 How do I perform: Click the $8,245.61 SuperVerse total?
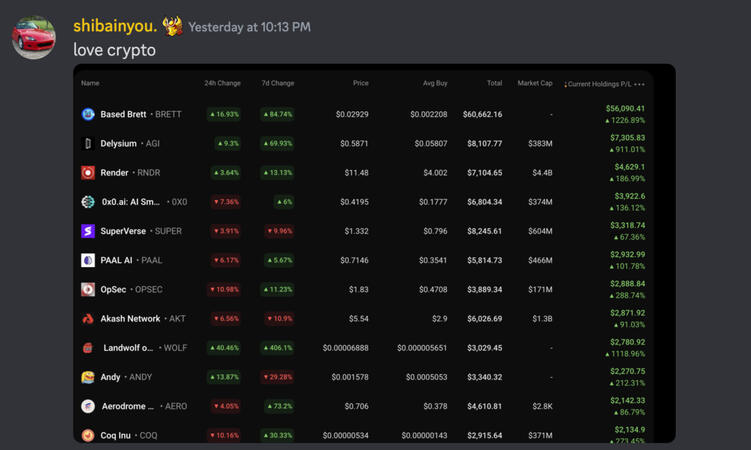click(485, 231)
